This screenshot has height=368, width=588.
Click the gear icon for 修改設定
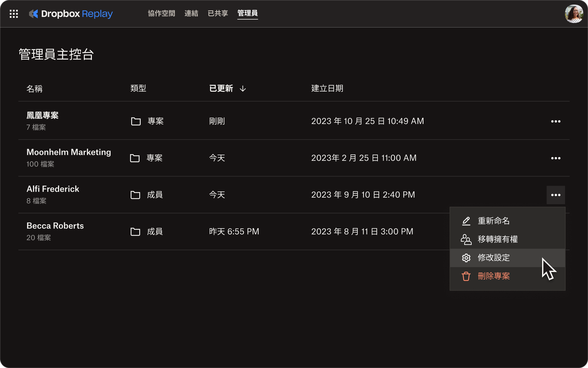[466, 258]
